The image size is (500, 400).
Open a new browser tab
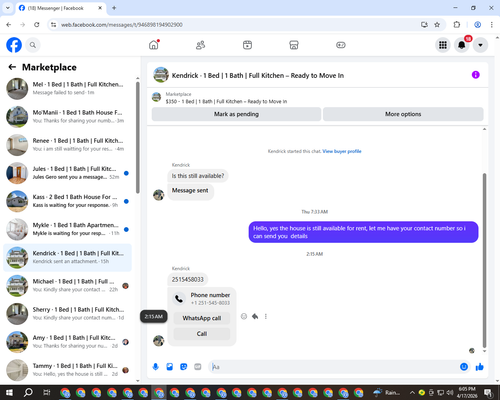pyautogui.click(x=114, y=8)
